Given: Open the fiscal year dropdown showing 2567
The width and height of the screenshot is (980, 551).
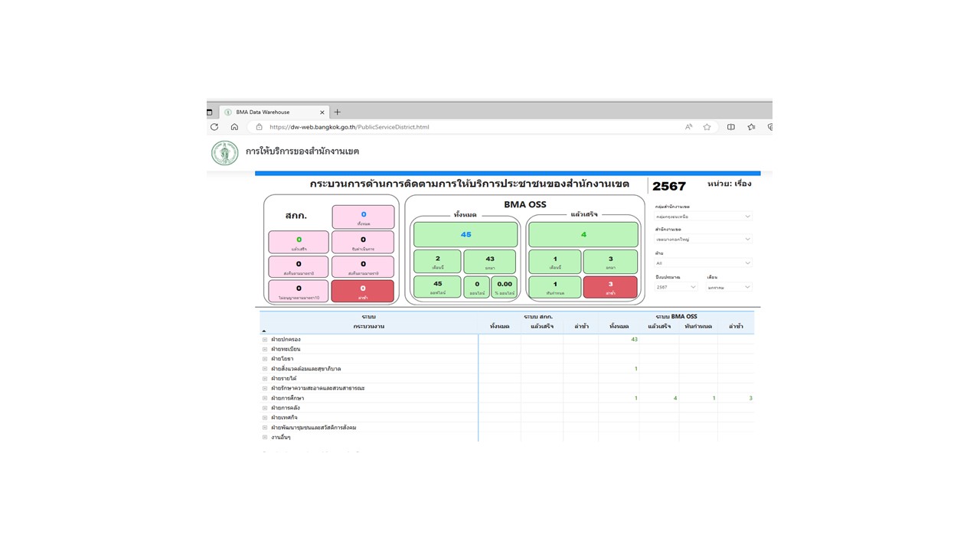Looking at the screenshot, I should click(x=676, y=287).
